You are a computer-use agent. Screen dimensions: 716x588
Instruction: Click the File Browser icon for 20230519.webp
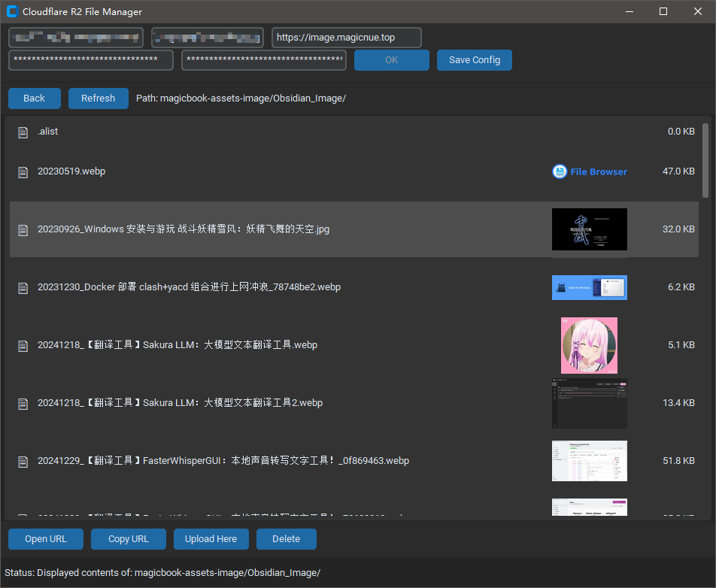click(x=560, y=171)
